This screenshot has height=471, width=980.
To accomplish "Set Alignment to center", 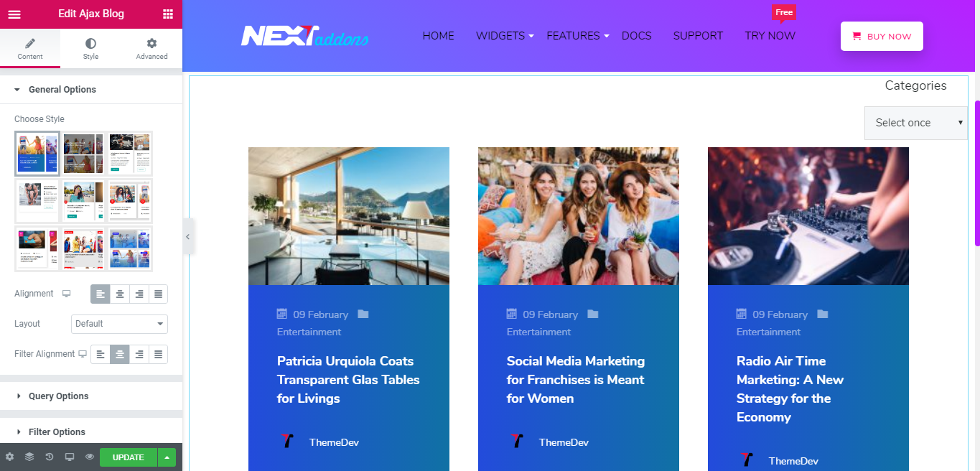I will click(120, 294).
